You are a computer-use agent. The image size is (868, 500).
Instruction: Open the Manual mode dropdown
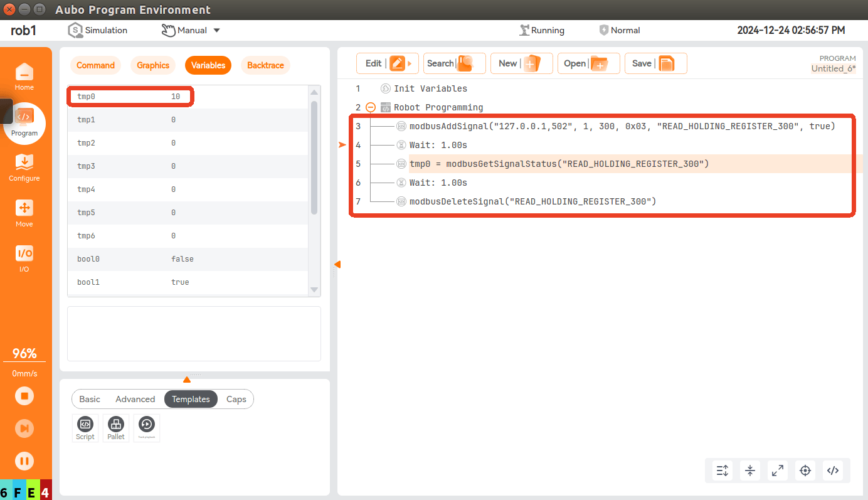click(191, 30)
